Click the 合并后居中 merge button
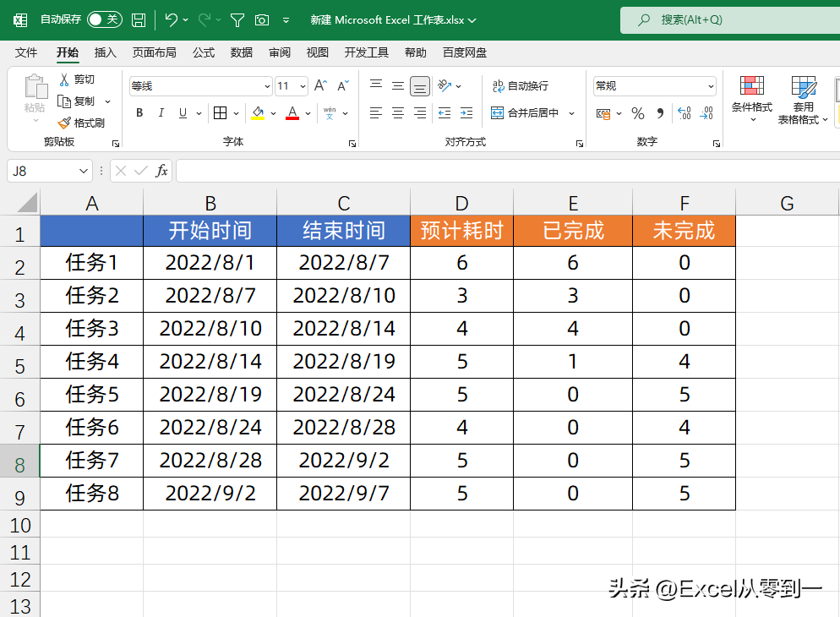 click(526, 113)
